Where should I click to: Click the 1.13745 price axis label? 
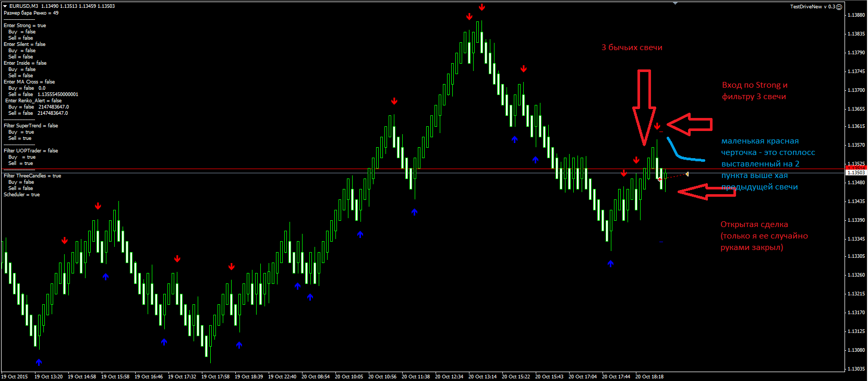857,72
